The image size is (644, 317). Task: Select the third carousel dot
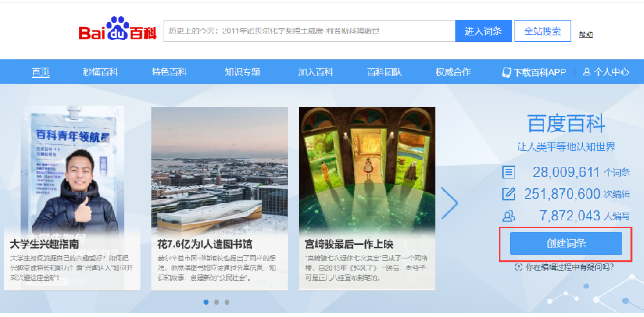(x=227, y=302)
